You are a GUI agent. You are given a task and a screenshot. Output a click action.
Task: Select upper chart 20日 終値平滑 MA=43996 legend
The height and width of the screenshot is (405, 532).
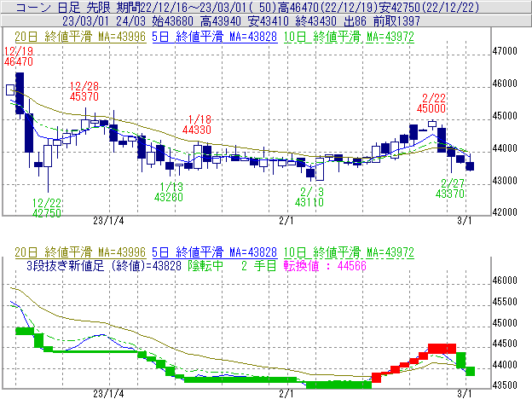pos(80,37)
